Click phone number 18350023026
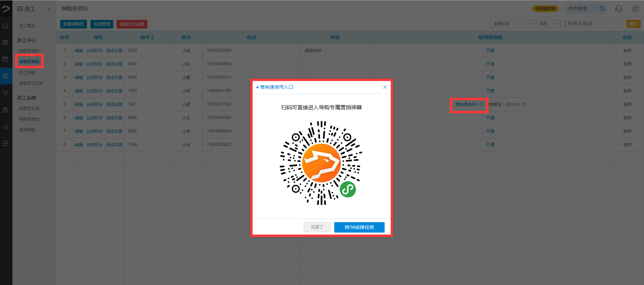 (219, 50)
